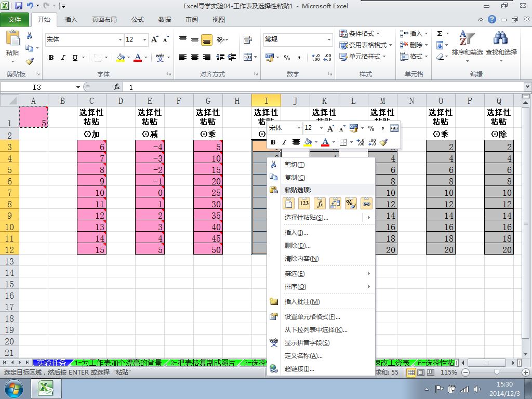The height and width of the screenshot is (399, 532).
Task: Choose the Paste Formulas fx option
Action: tap(320, 203)
